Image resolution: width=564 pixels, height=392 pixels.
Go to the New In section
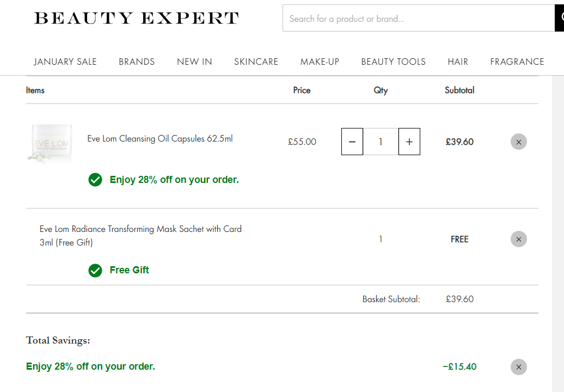point(194,62)
